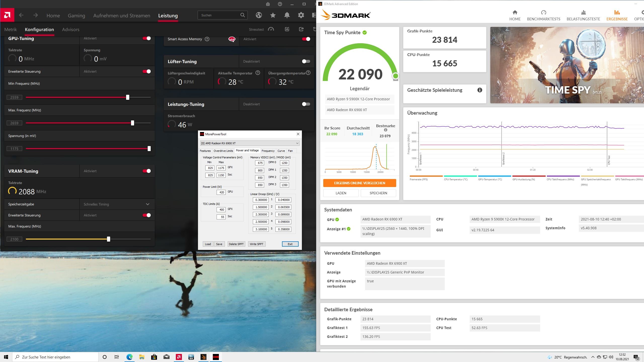Enable Lüfter-Tuning switch

tap(306, 61)
